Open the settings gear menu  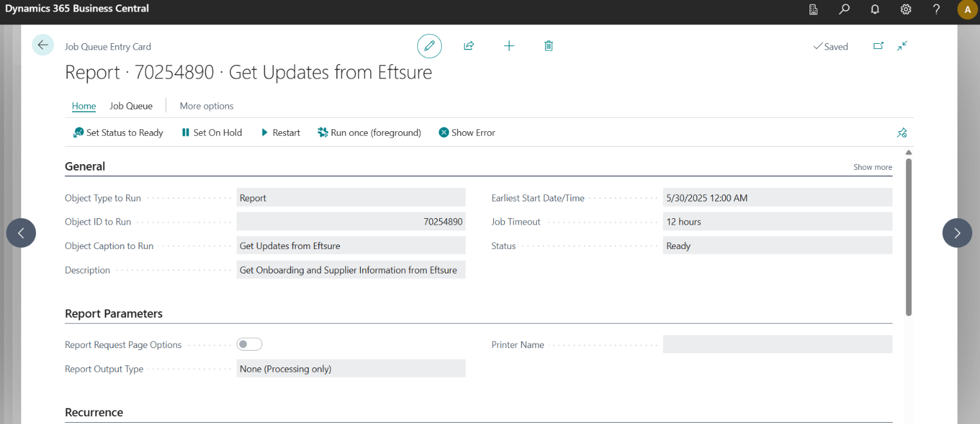pos(906,9)
